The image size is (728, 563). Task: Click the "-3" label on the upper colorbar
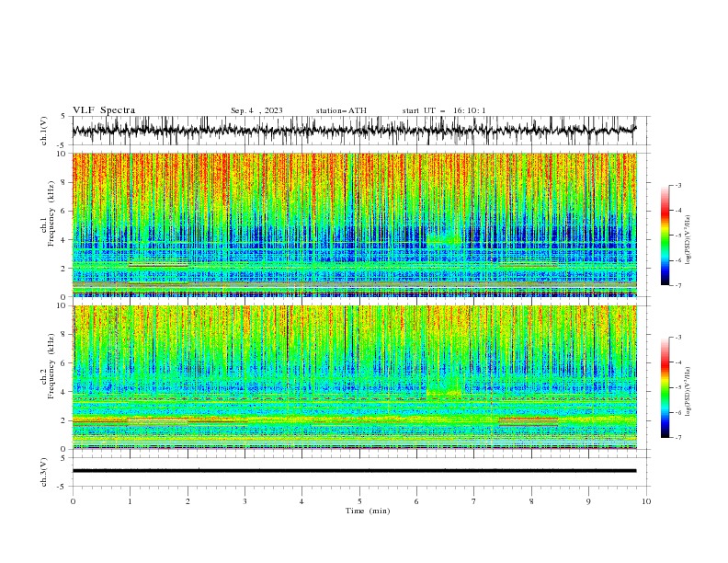[x=677, y=185]
